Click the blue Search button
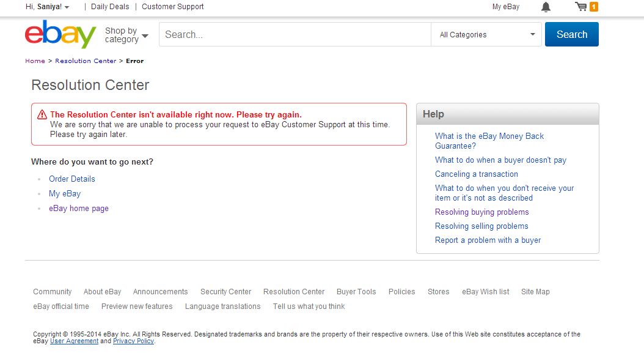Viewport: 644px width, 364px height. pyautogui.click(x=572, y=34)
